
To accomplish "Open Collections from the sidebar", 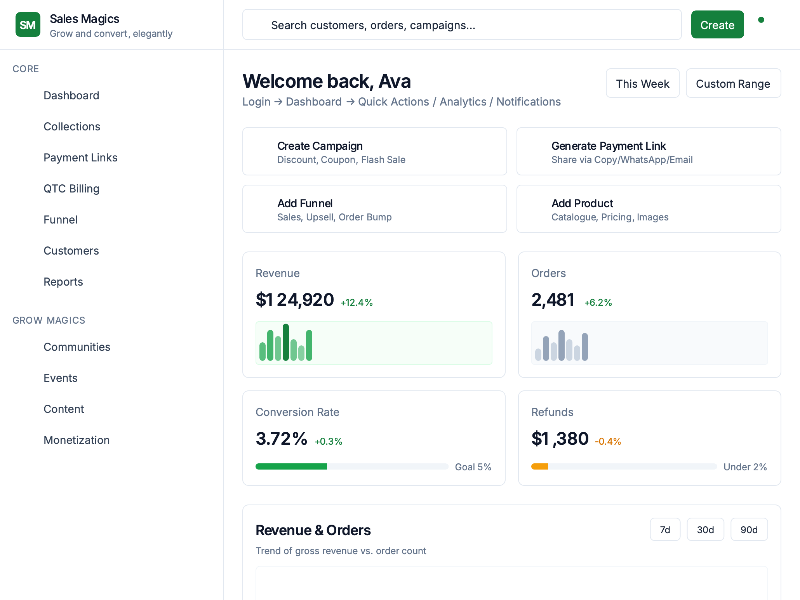I will pyautogui.click(x=71, y=126).
